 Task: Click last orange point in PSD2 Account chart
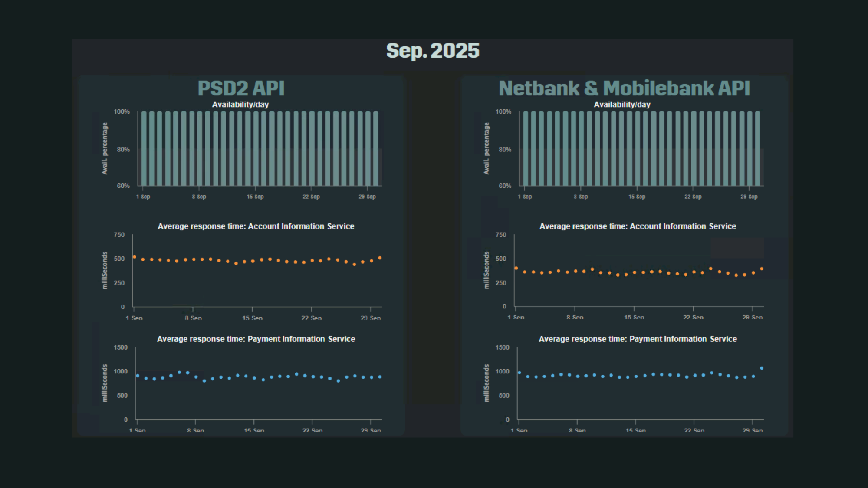[380, 258]
